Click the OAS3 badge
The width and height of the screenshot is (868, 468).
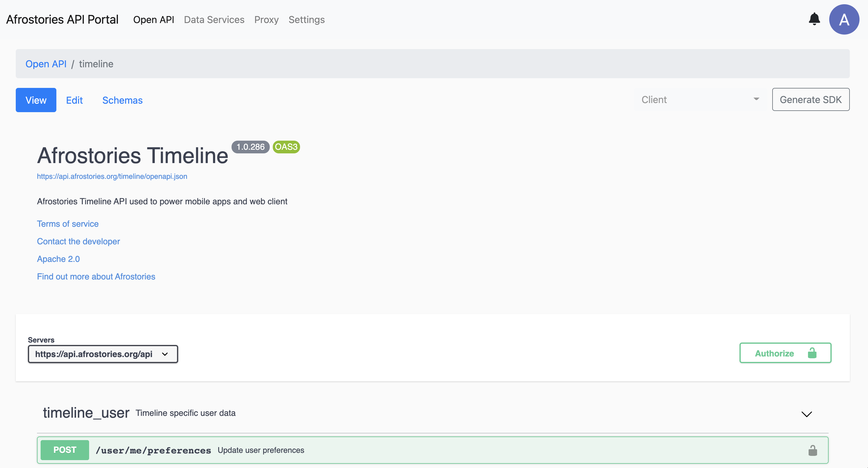tap(286, 147)
